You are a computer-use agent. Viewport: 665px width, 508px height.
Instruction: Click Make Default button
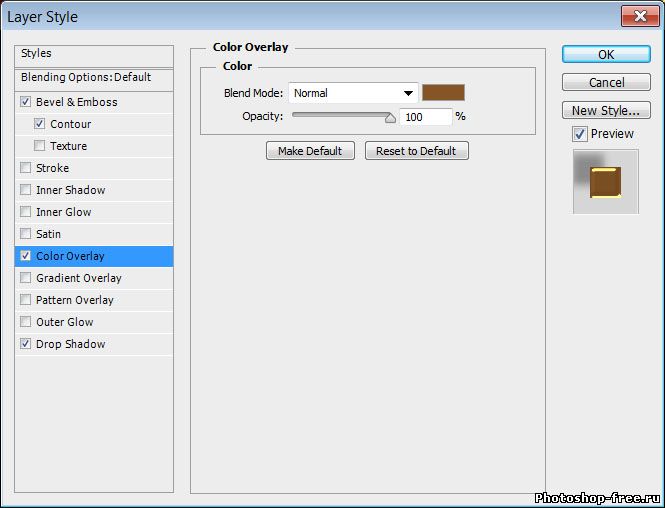tap(310, 151)
